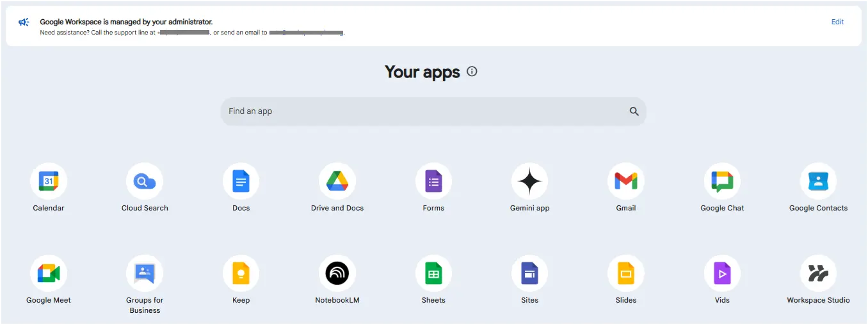Image resolution: width=868 pixels, height=325 pixels.
Task: Click the megaphone announcement icon
Action: click(x=24, y=22)
